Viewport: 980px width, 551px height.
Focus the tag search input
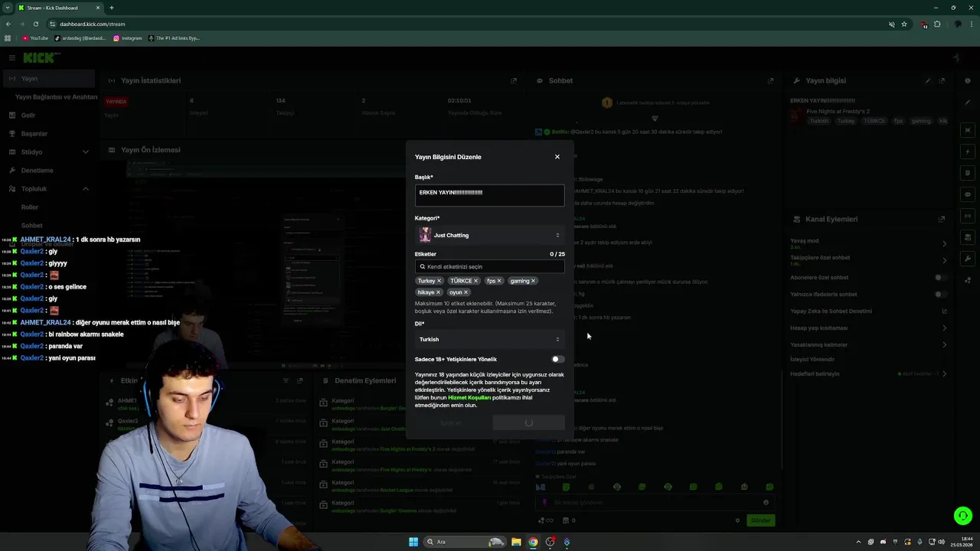489,266
